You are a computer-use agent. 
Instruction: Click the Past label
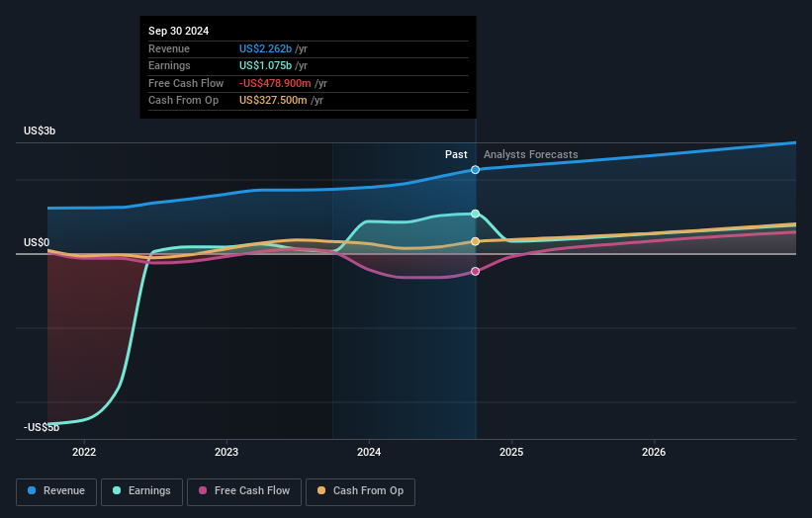[x=456, y=154]
